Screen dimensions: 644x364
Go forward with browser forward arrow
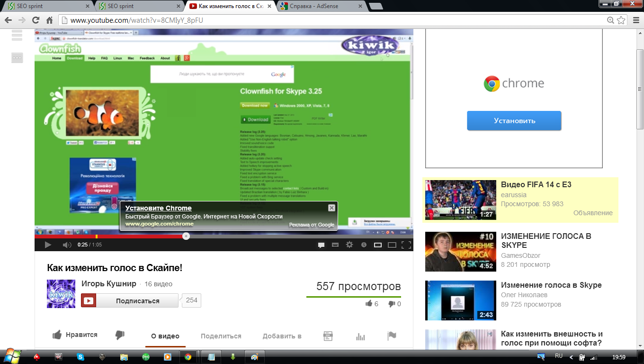coord(22,20)
